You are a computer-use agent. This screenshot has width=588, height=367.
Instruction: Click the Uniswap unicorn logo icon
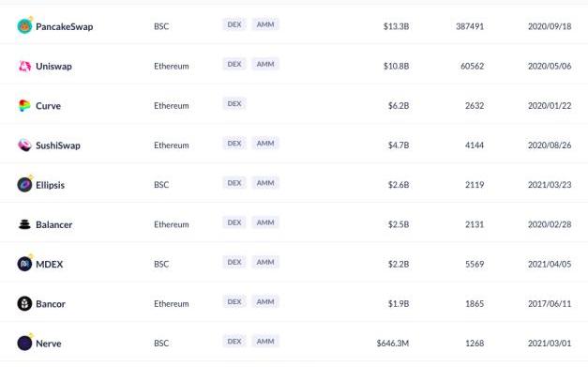point(24,66)
